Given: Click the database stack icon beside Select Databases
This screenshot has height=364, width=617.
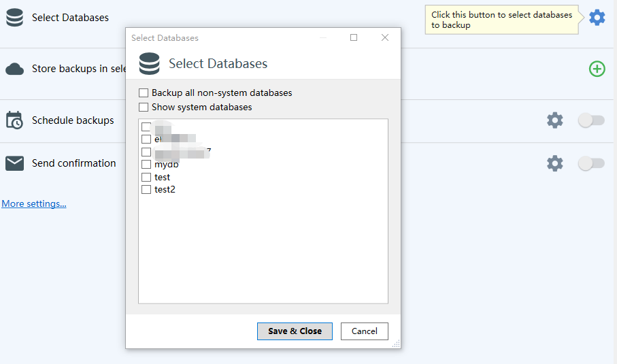Looking at the screenshot, I should coord(15,18).
